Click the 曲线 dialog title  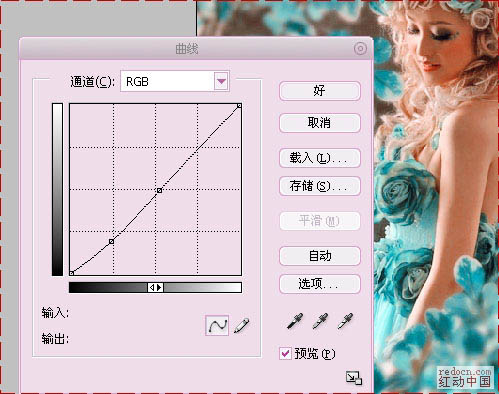187,49
